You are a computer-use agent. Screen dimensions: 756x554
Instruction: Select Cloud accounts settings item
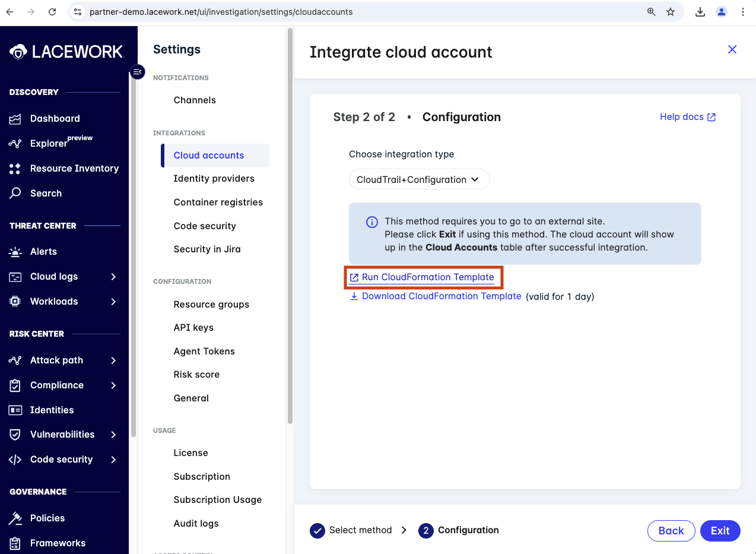pyautogui.click(x=215, y=156)
